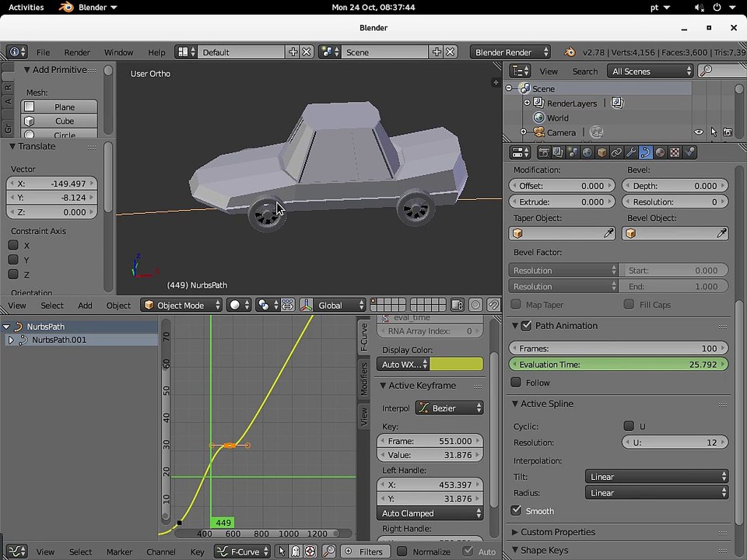Open the Key menu in graph editor
The width and height of the screenshot is (747, 560).
(197, 552)
